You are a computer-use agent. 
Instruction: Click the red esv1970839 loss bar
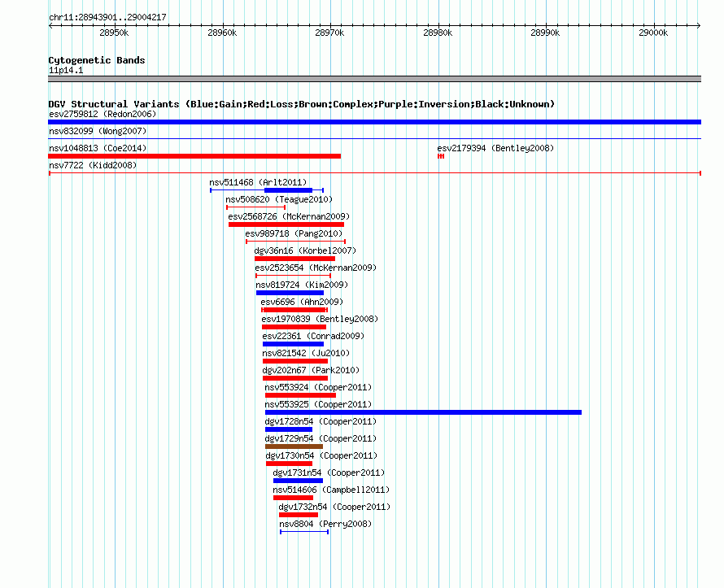pyautogui.click(x=294, y=327)
